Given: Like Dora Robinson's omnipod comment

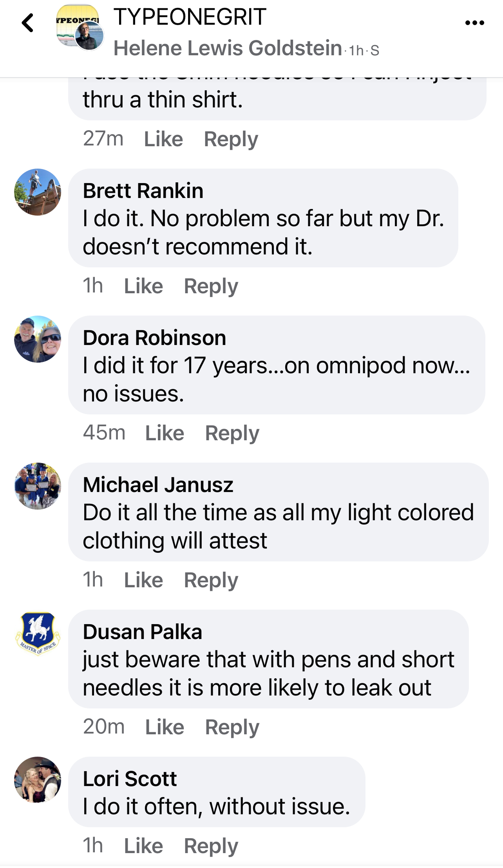Looking at the screenshot, I should [x=165, y=433].
